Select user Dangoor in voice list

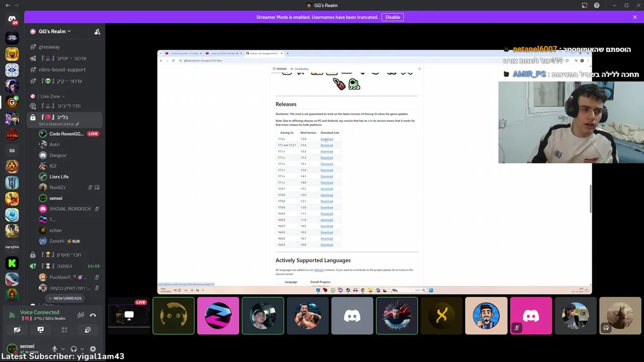click(x=69, y=155)
